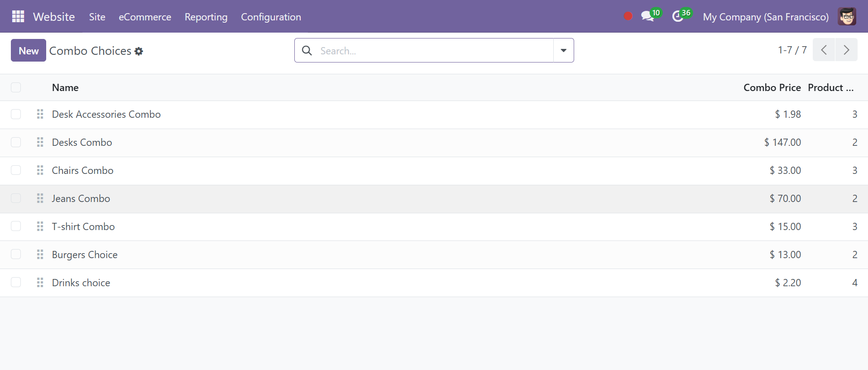Sort by the Name column header
The width and height of the screenshot is (868, 370).
pos(65,87)
